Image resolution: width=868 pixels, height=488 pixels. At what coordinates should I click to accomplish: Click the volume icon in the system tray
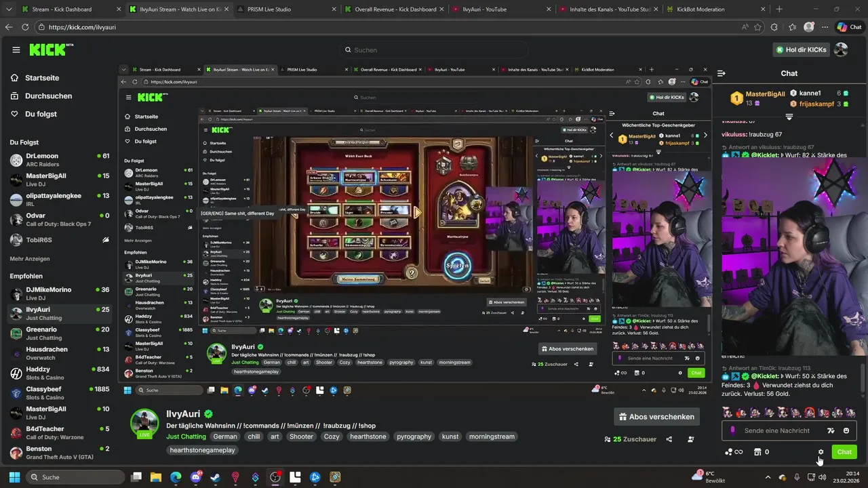823,477
